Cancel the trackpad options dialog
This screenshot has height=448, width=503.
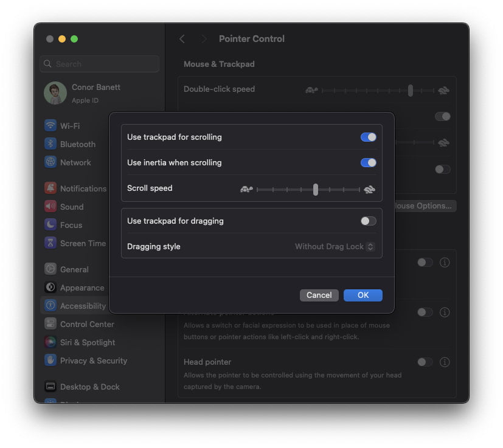319,295
